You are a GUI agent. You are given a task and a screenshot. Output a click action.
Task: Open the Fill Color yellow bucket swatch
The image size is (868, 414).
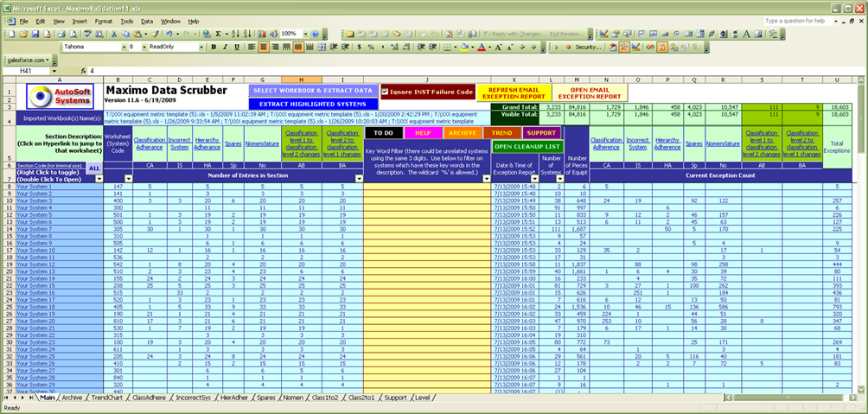click(464, 47)
